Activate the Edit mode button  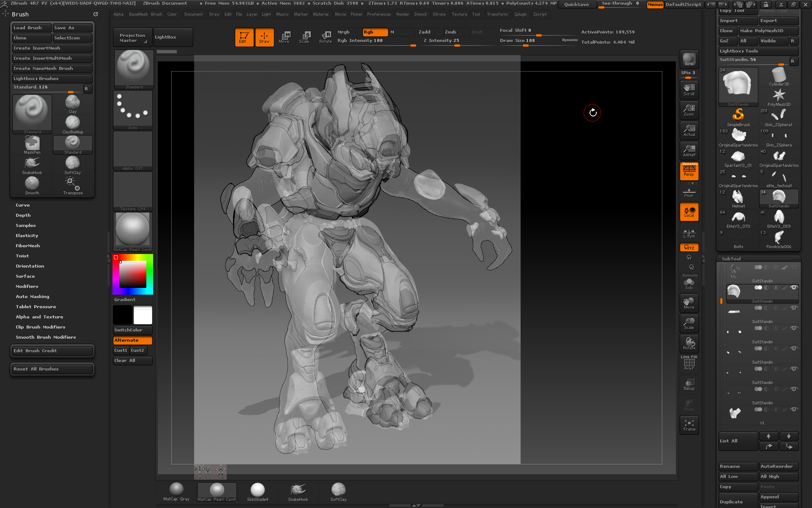click(244, 37)
